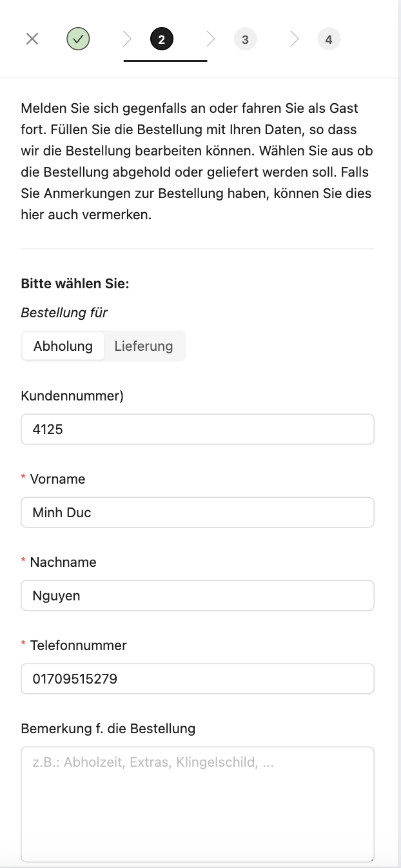Image resolution: width=401 pixels, height=868 pixels.
Task: Click the Vorname field label
Action: point(57,479)
